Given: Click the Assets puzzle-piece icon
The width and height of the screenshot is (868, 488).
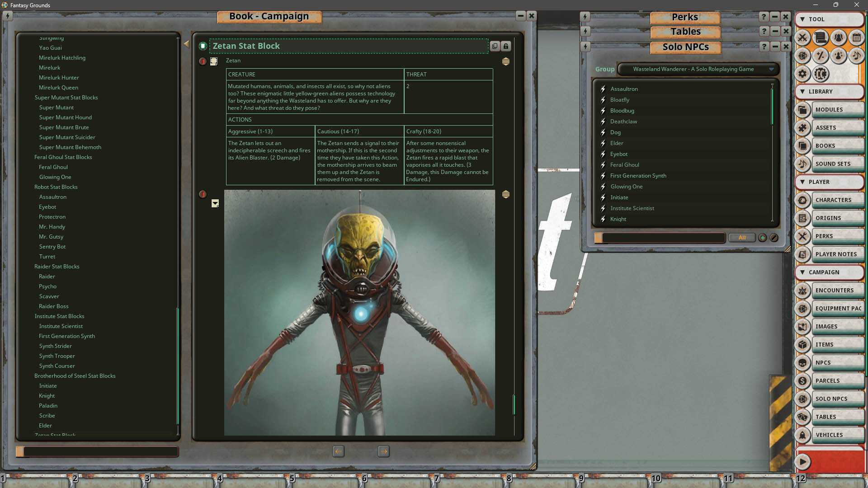Looking at the screenshot, I should tap(802, 128).
